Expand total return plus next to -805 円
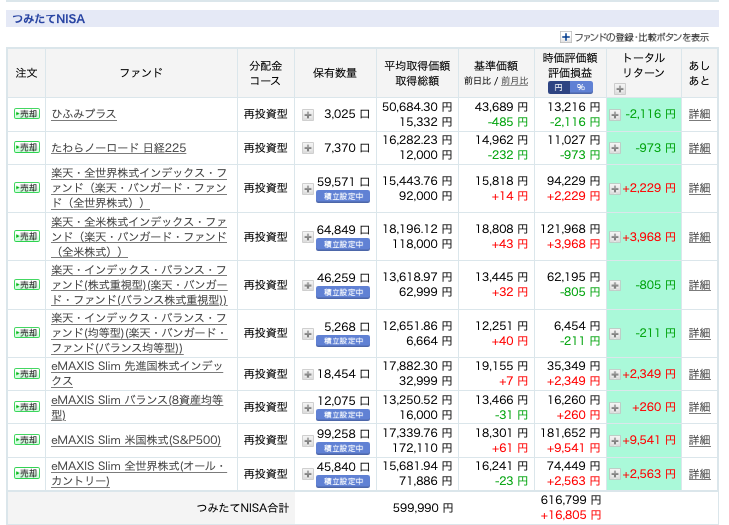Image resolution: width=729 pixels, height=525 pixels. pyautogui.click(x=615, y=286)
